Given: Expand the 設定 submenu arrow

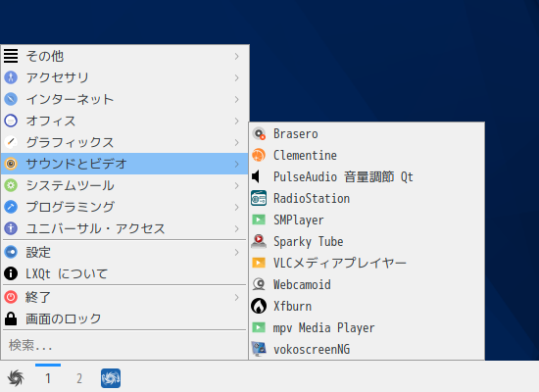Looking at the screenshot, I should 237,252.
